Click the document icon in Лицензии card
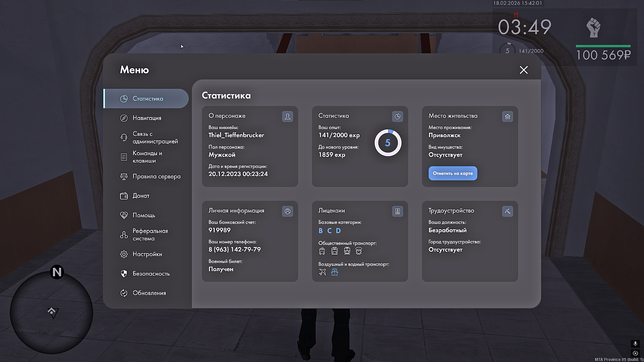The width and height of the screenshot is (644, 362). coord(397,211)
